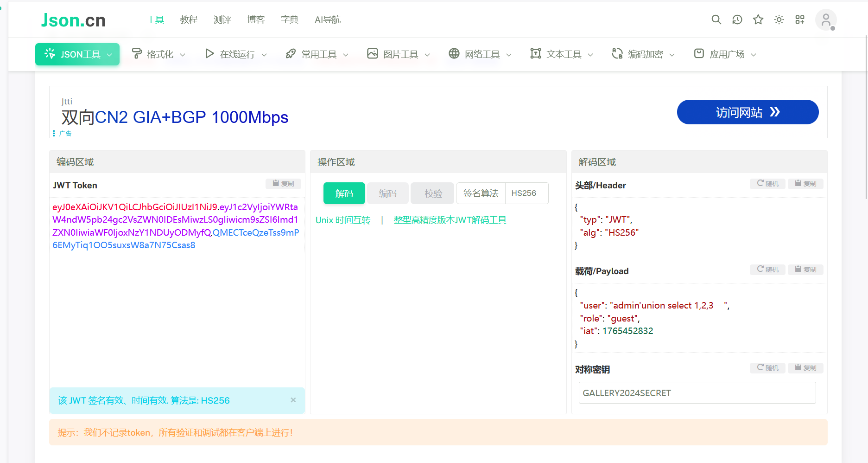Open the browsing history icon
Viewport: 868px width, 463px height.
point(737,19)
